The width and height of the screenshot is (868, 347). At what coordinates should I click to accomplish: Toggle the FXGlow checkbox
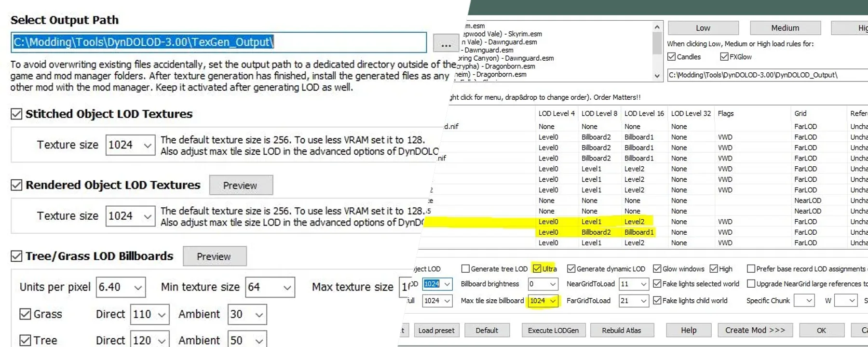pos(724,56)
